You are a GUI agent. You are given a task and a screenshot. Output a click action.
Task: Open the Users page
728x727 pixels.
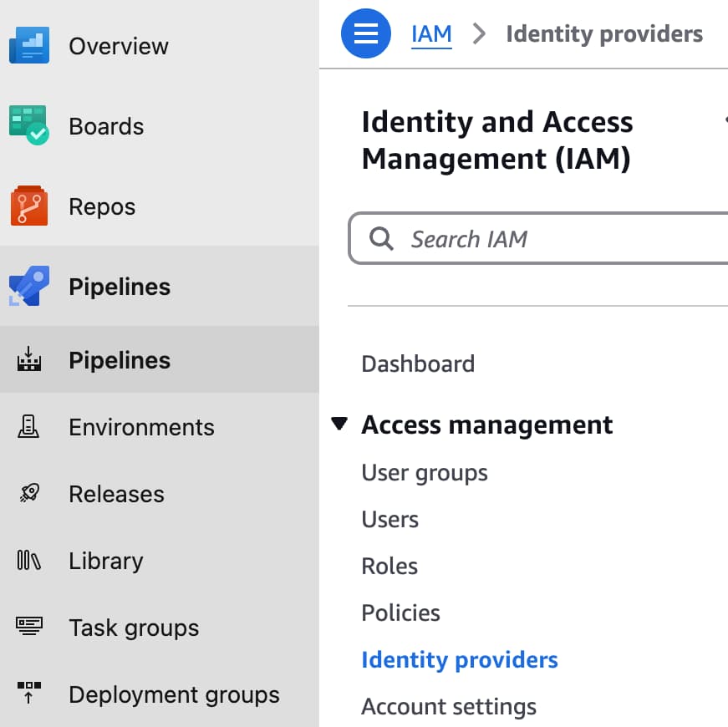pos(390,520)
